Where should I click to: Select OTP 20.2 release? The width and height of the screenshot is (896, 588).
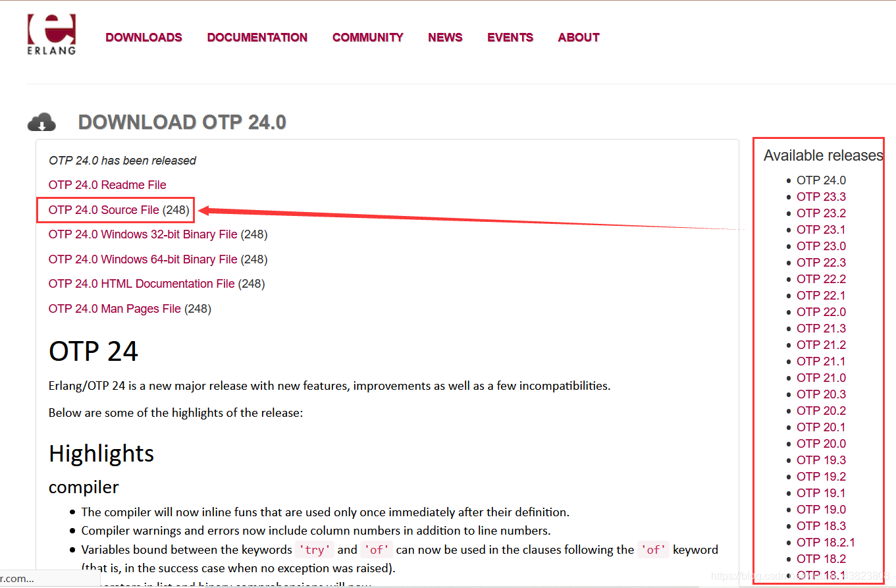tap(821, 411)
